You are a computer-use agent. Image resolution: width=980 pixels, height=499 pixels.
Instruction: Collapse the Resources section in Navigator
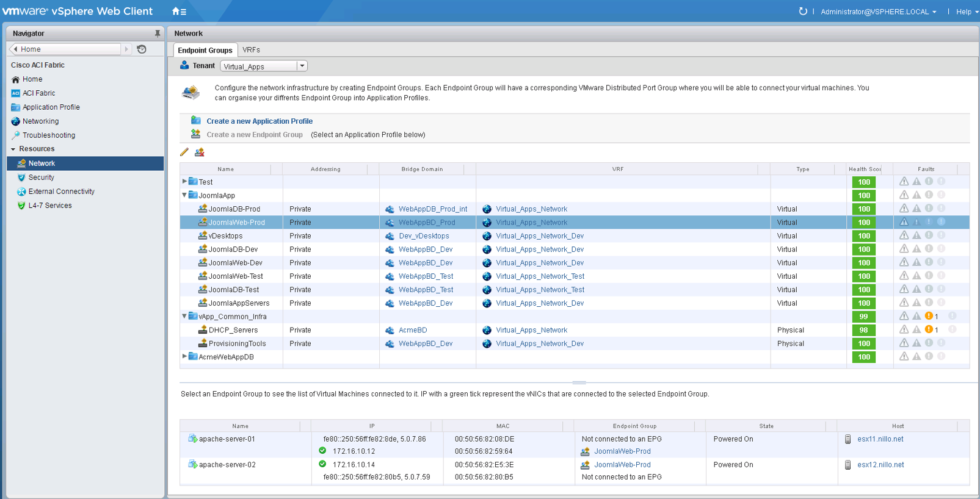13,149
